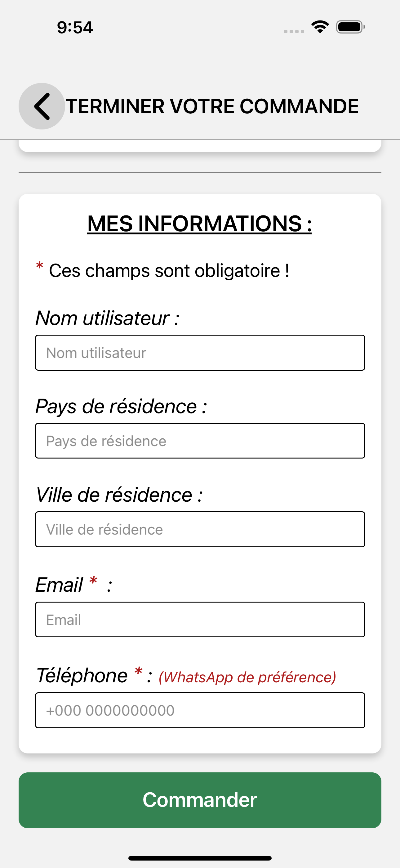The image size is (400, 868).
Task: Focus the Pays de résidence input field
Action: click(x=200, y=441)
